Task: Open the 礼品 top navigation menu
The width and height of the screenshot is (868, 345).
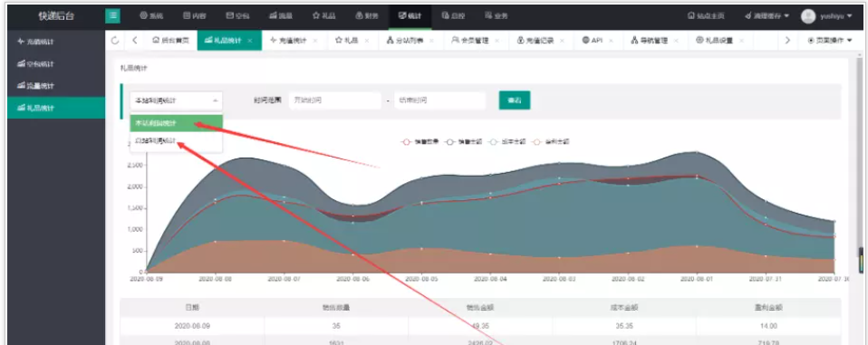Action: (323, 16)
